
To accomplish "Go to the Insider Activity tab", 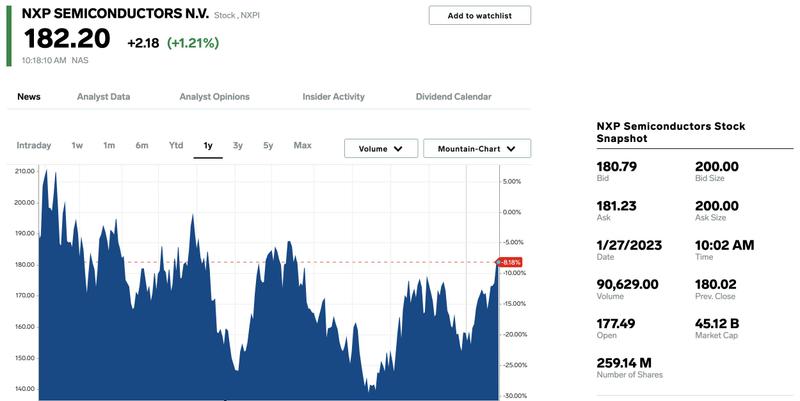I will point(333,96).
